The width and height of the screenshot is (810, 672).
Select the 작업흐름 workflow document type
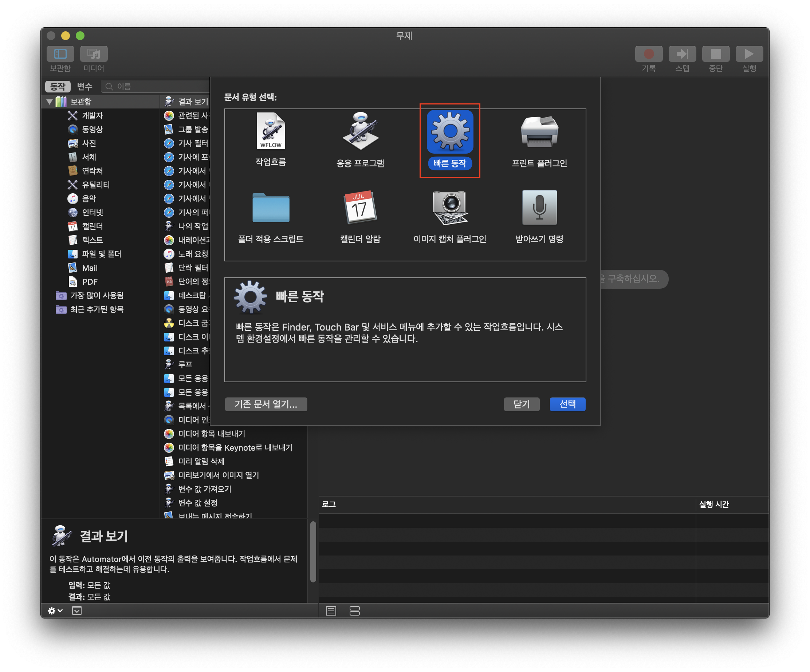[x=271, y=131]
